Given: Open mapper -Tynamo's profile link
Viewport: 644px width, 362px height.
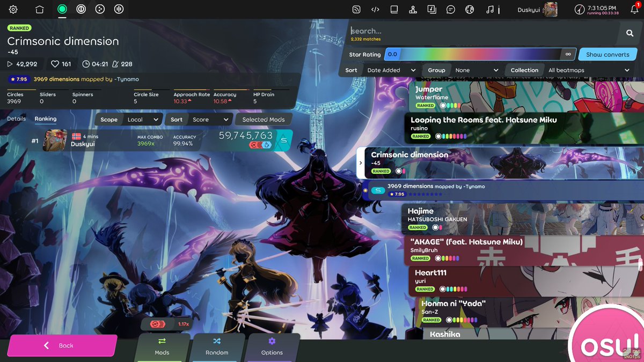Looking at the screenshot, I should click(126, 79).
